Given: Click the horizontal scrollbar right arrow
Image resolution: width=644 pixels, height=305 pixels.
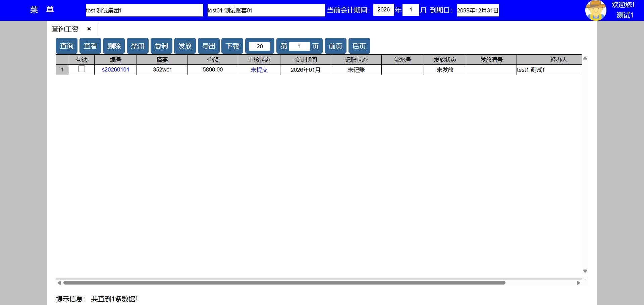Looking at the screenshot, I should 578,283.
